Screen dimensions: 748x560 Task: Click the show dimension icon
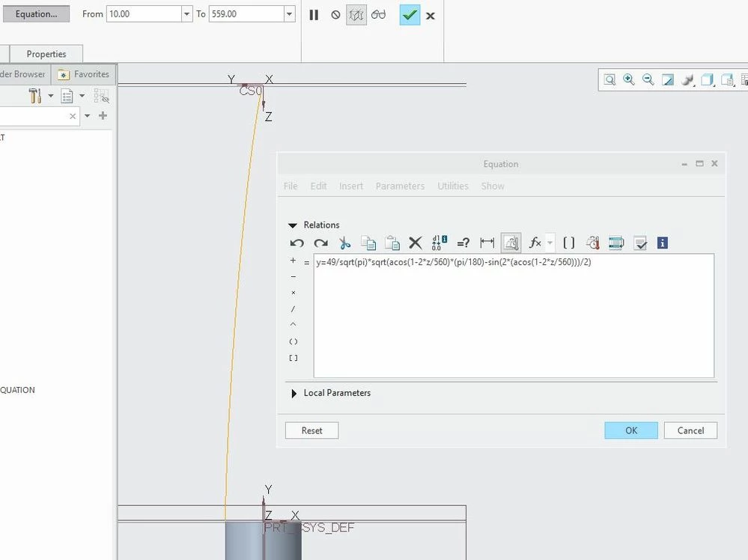[x=487, y=243]
